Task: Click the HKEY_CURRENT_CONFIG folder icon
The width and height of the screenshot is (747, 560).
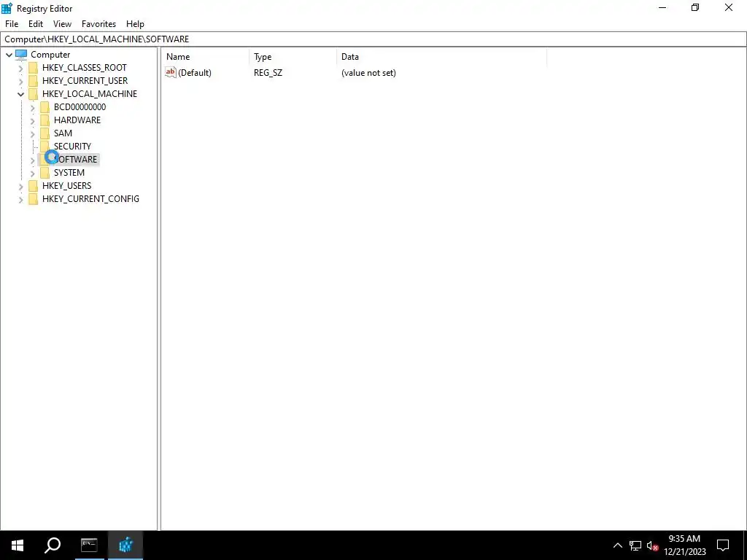Action: point(33,199)
